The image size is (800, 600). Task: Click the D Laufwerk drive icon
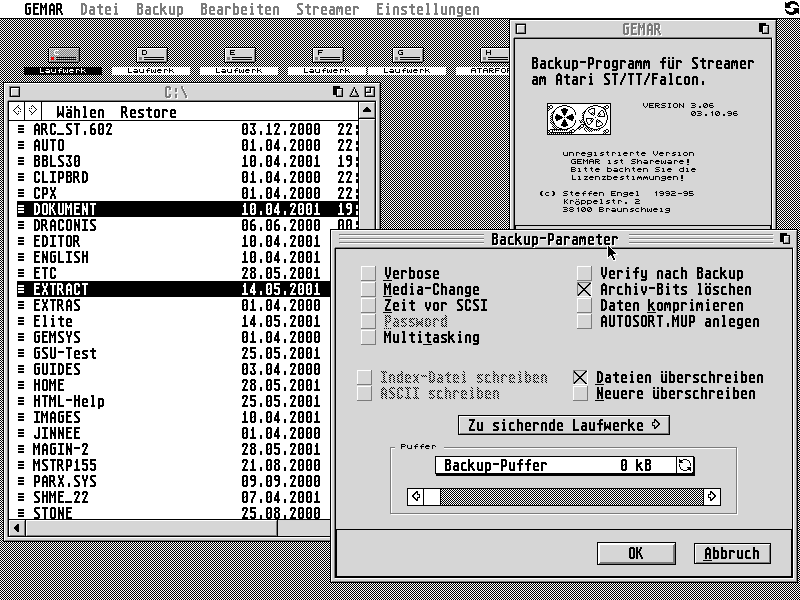click(x=151, y=54)
